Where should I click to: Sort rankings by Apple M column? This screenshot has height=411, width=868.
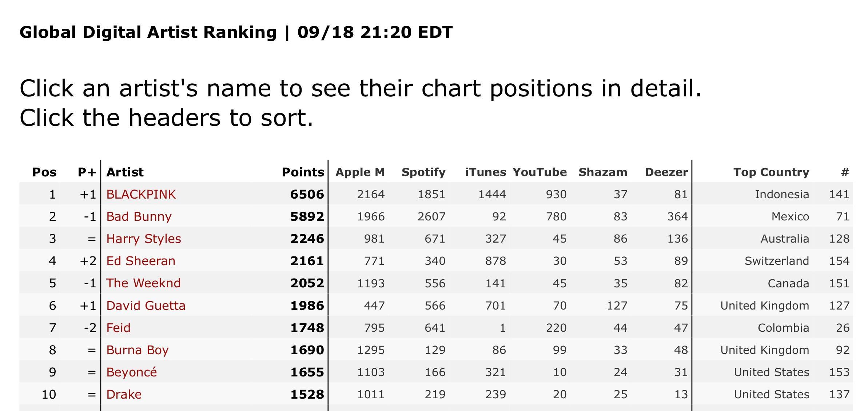(360, 172)
